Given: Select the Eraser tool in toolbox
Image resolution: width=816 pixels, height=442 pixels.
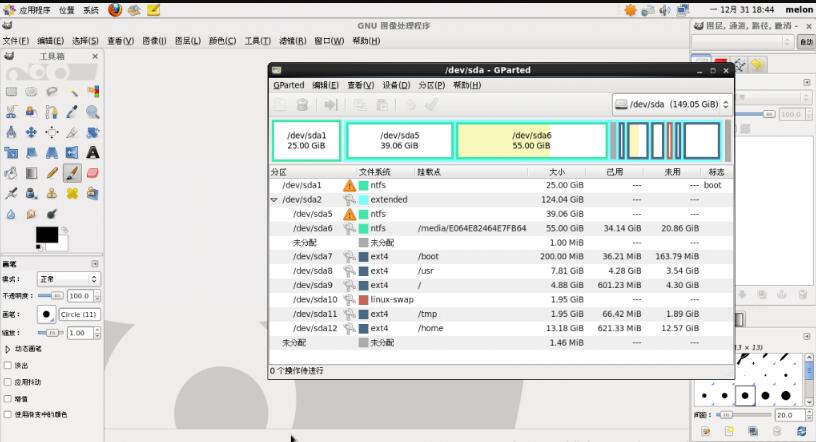Looking at the screenshot, I should (92, 173).
